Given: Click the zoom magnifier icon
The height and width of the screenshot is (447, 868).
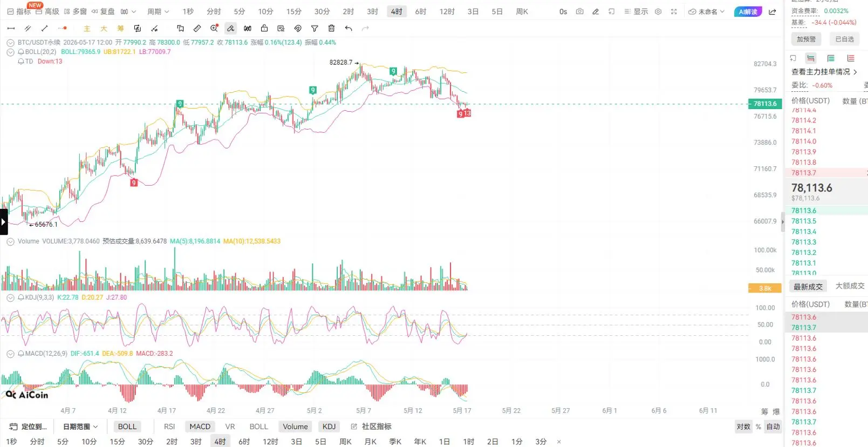Looking at the screenshot, I should [214, 28].
